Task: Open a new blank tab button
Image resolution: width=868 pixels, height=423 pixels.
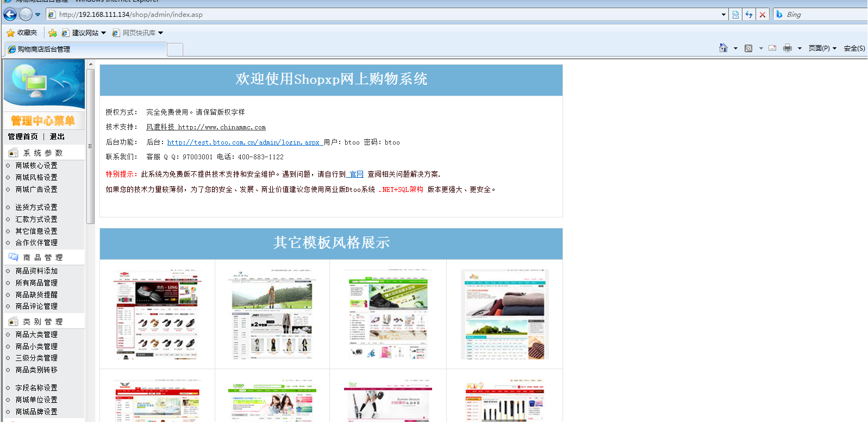Action: coord(175,50)
